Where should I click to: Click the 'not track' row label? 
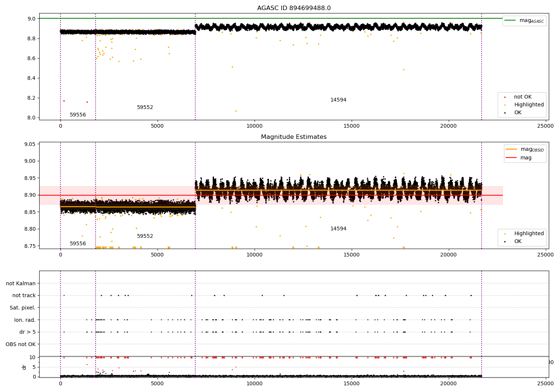[x=24, y=296]
